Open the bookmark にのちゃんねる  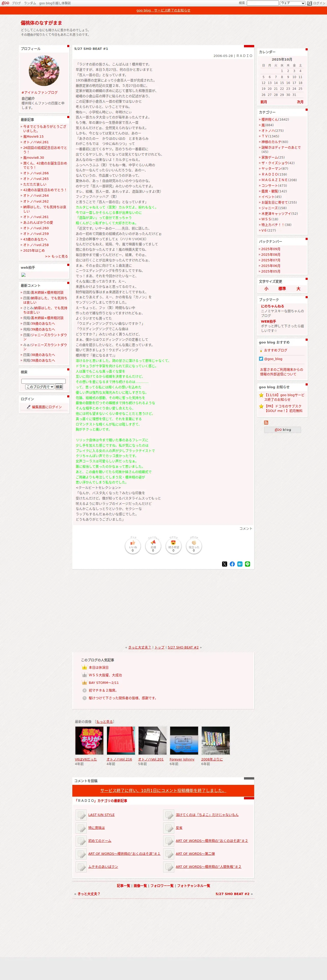[x=272, y=306]
